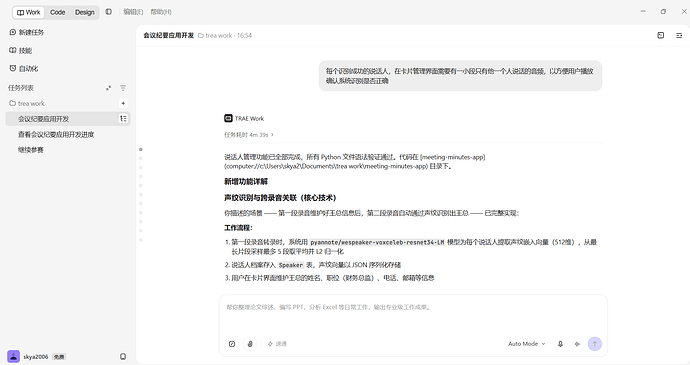The image size is (690, 365).
Task: Attach a file with the paperclip icon
Action: [x=250, y=344]
